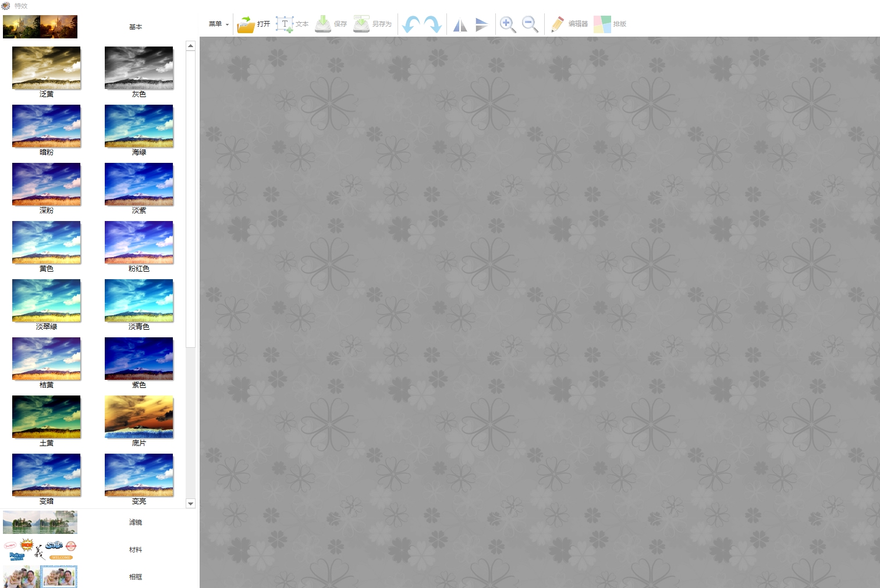Viewport: 880px width, 588px height.
Task: Open the 相框 frames section
Action: [x=135, y=577]
